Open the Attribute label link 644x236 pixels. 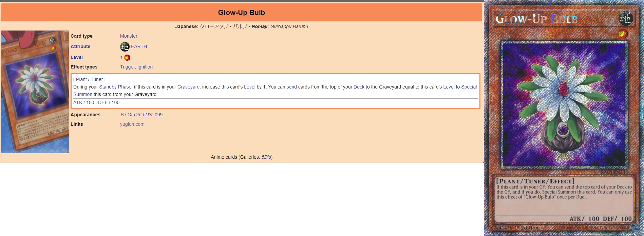pos(80,46)
